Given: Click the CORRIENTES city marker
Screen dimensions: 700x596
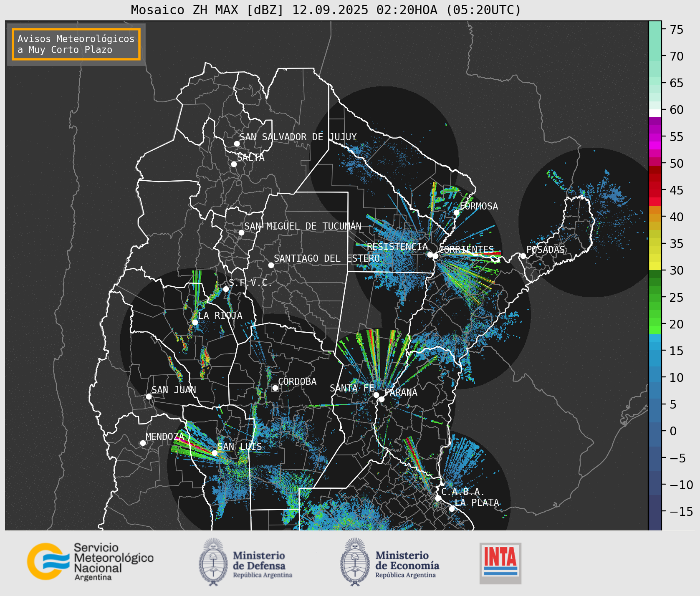Looking at the screenshot, I should click(x=435, y=256).
